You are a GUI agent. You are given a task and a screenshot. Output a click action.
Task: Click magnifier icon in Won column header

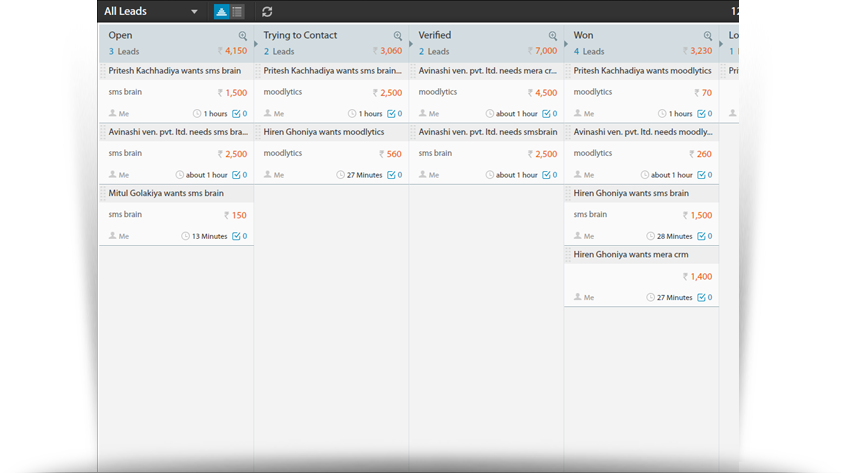707,36
